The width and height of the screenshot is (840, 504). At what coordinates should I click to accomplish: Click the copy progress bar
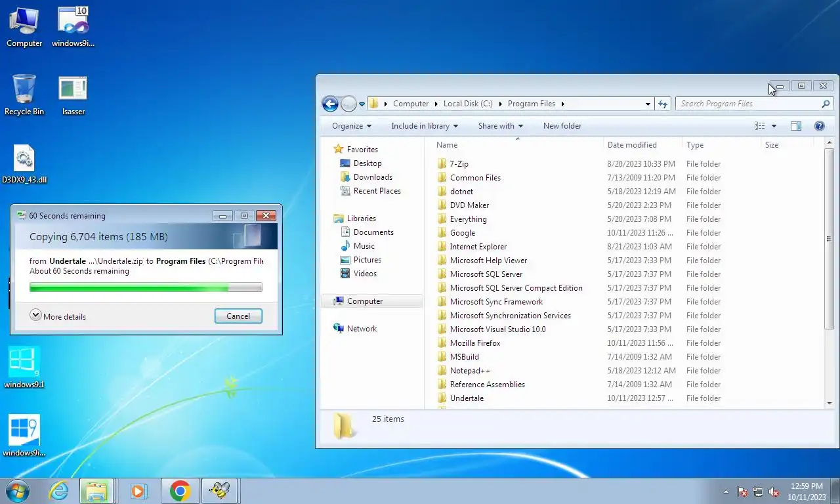[x=146, y=287]
